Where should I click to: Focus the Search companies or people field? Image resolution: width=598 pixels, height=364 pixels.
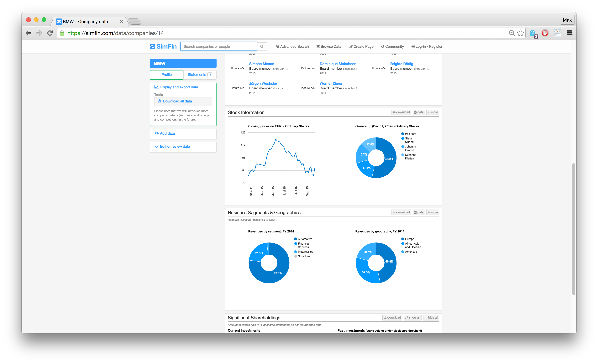(218, 47)
